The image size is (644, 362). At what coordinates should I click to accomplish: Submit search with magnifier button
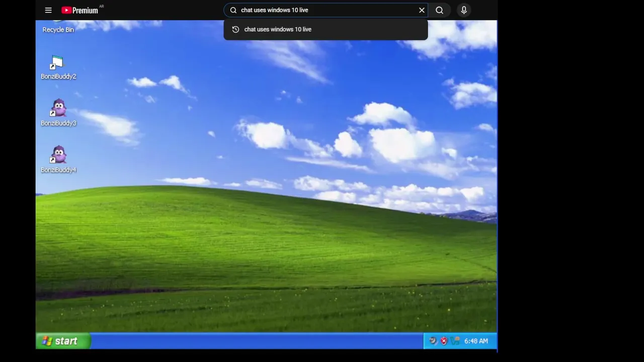click(439, 10)
